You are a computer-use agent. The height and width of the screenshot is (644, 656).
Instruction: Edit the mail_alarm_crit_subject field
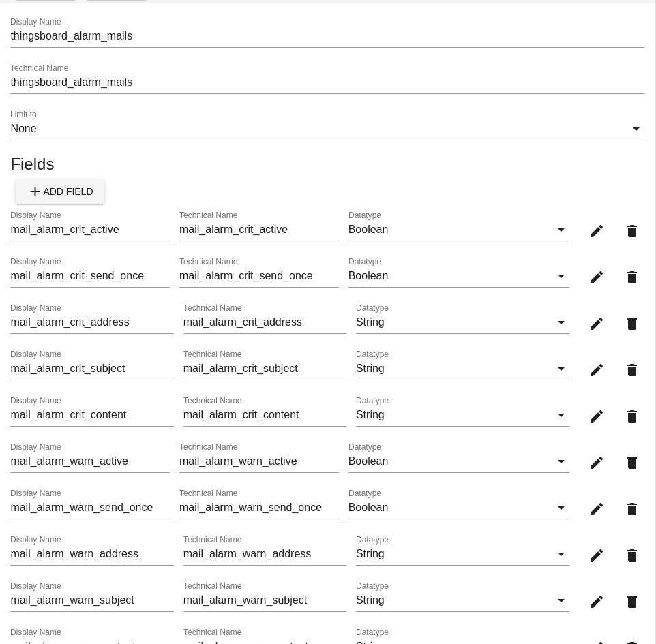597,370
